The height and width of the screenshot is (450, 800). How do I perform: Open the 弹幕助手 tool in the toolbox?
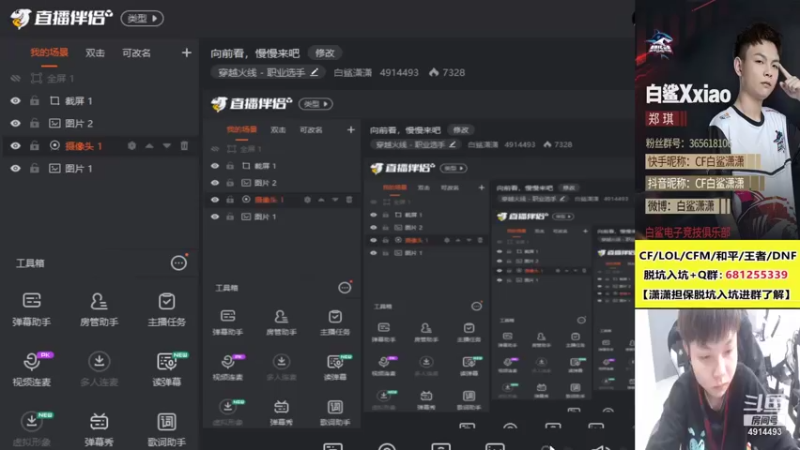32,309
